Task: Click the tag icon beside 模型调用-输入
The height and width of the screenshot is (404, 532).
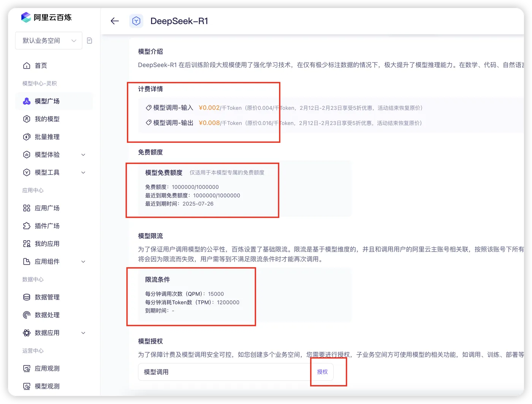Action: (x=149, y=108)
